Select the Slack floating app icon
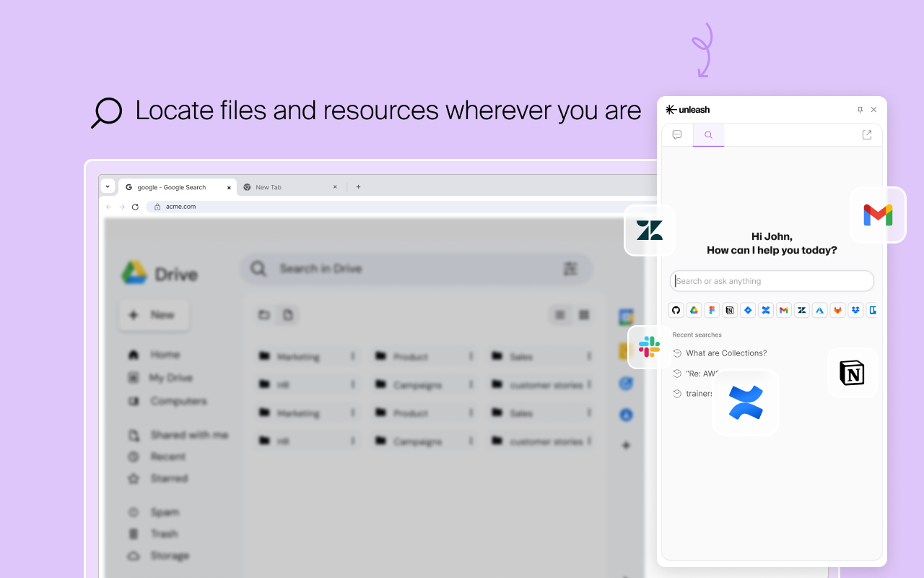The image size is (924, 578). (x=649, y=347)
